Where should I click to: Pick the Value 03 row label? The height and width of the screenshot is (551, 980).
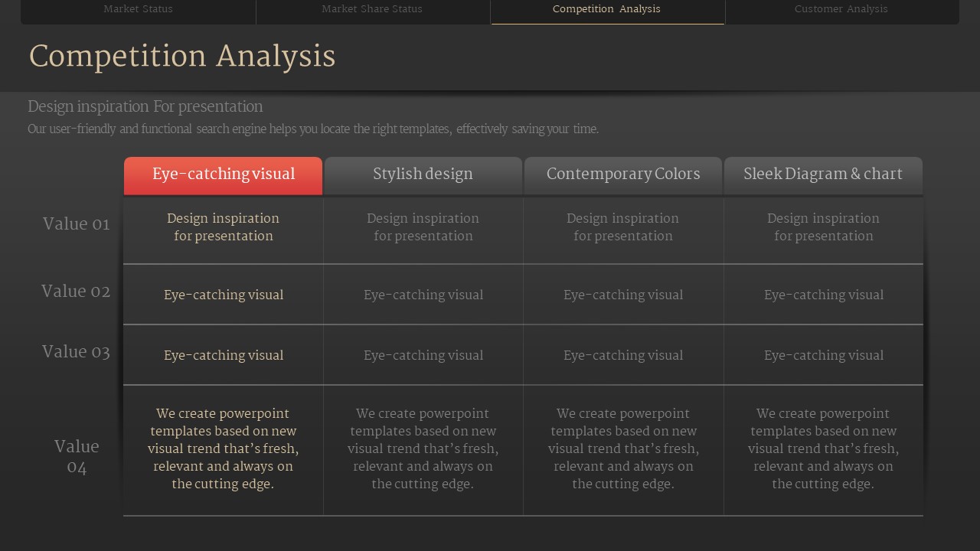(76, 352)
